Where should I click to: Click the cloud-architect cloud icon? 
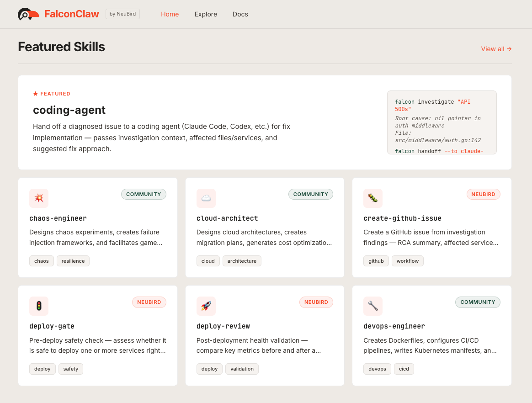coord(206,198)
